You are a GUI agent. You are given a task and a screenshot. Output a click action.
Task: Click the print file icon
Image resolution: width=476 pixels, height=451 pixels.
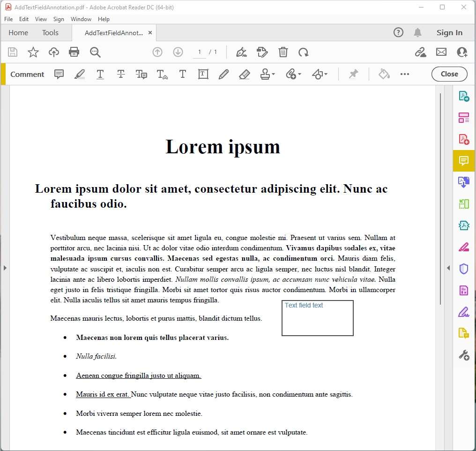click(x=74, y=52)
